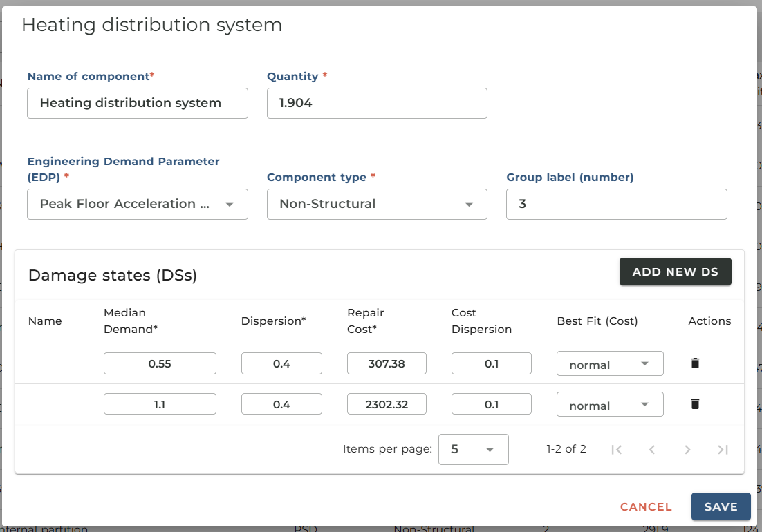The height and width of the screenshot is (532, 762).
Task: Open the Engineering Demand Parameter dropdown
Action: pyautogui.click(x=138, y=204)
